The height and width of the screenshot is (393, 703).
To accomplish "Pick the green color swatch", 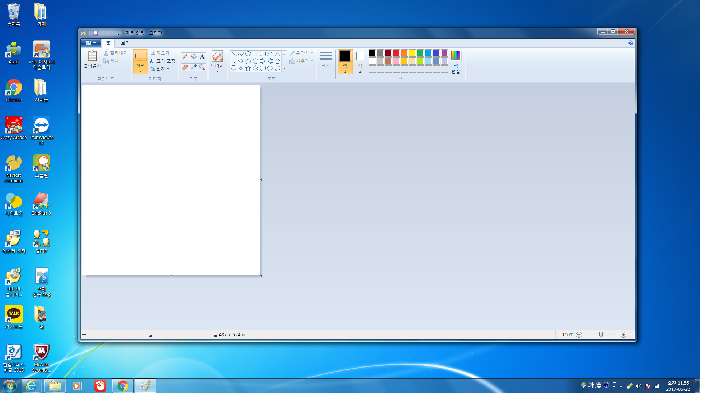I will point(421,53).
